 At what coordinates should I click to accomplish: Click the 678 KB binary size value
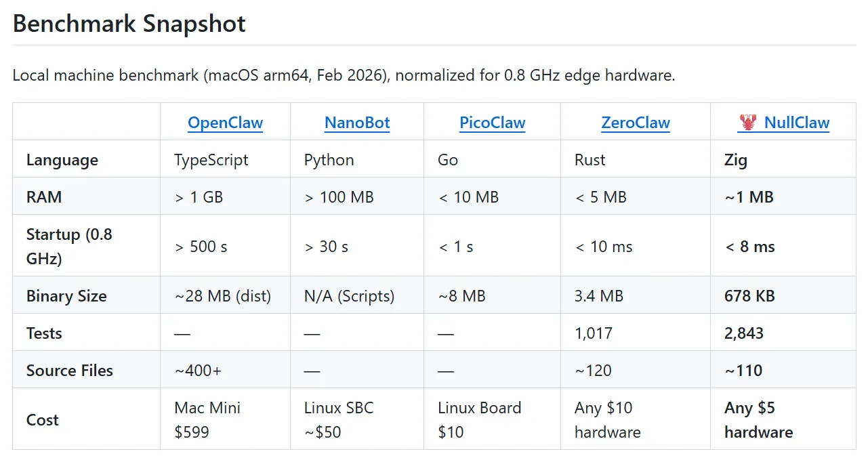click(749, 296)
